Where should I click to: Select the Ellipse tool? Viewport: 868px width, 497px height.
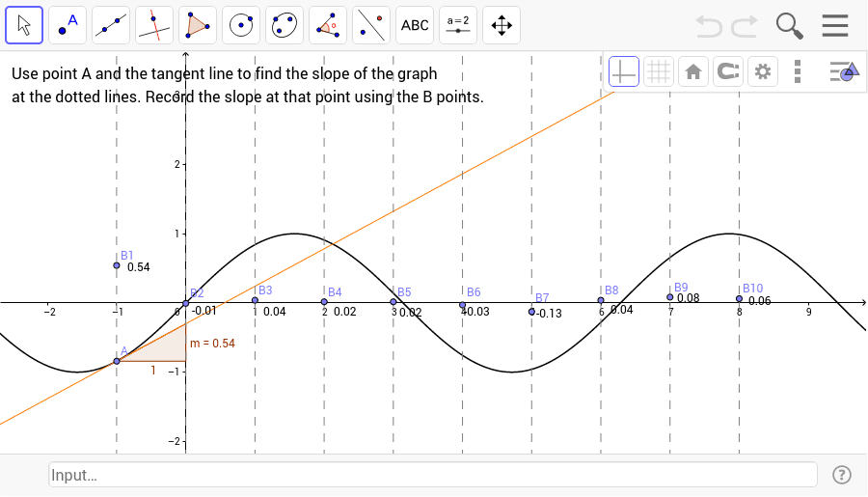click(285, 25)
